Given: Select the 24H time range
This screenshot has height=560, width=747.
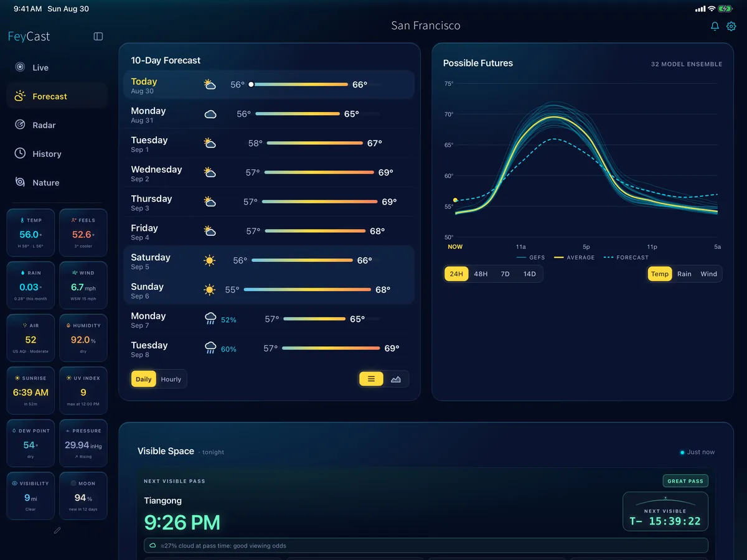Looking at the screenshot, I should pyautogui.click(x=456, y=274).
